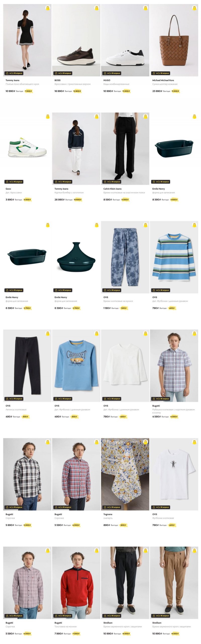Open the Tommy Jeans bomber jacket title

click(69, 193)
